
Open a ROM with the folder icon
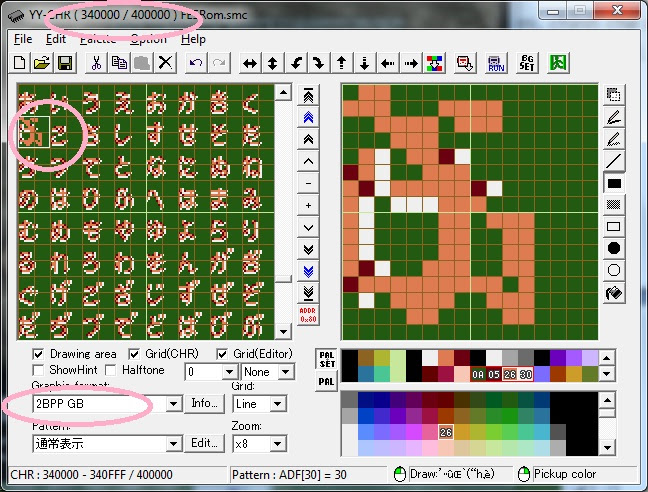(x=42, y=63)
